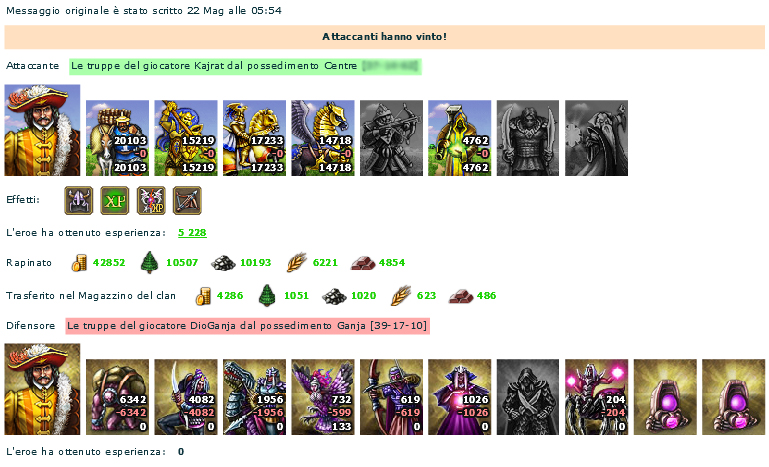This screenshot has width=769, height=467.
Task: Click the defender golem unit 6342
Action: coord(118,397)
